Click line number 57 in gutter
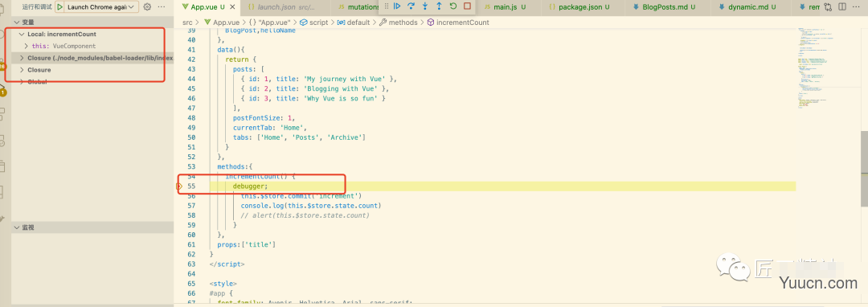868x307 pixels. (191, 206)
